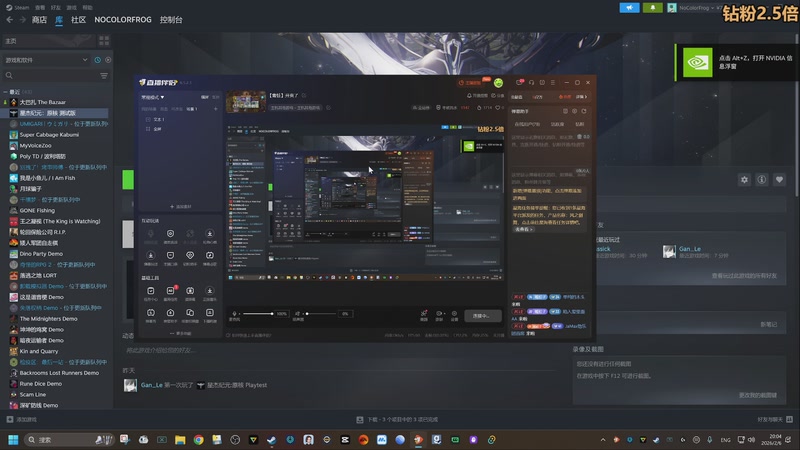Image resolution: width=800 pixels, height=450 pixels.
Task: Open the blue Steam announcements megaphone button
Action: [629, 8]
